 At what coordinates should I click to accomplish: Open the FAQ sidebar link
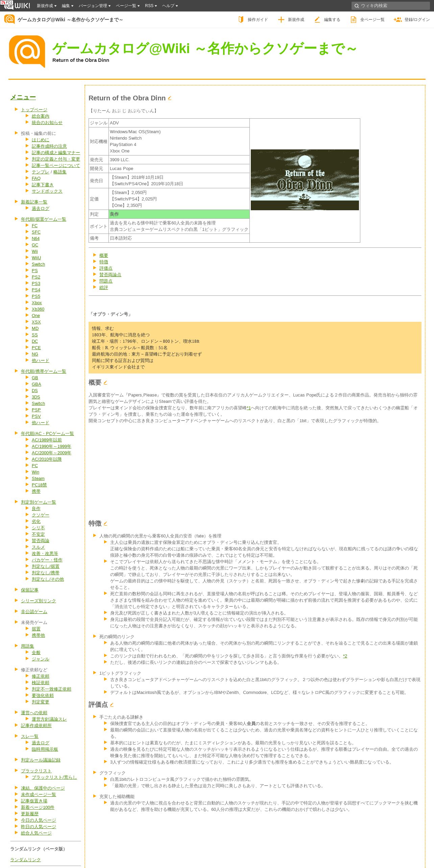click(36, 178)
